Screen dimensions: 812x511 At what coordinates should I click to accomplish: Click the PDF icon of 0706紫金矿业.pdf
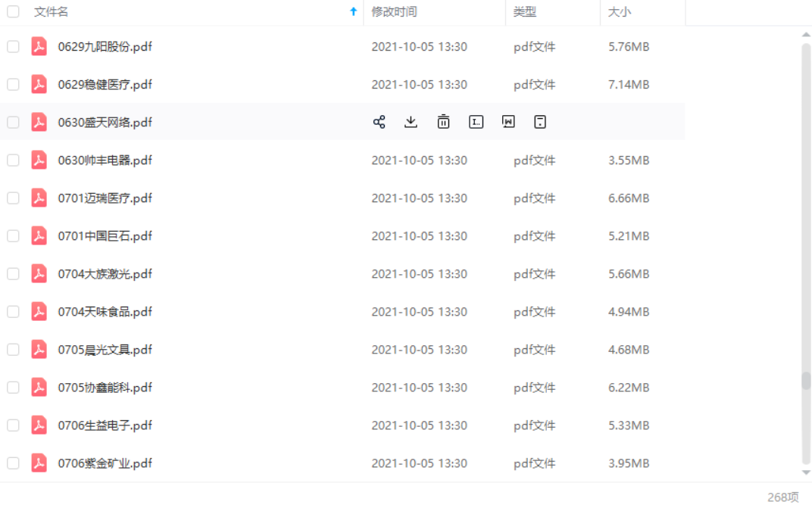[x=39, y=463]
